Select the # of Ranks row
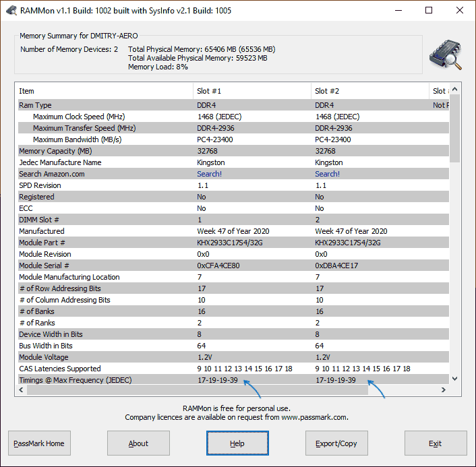Screen dimensions: 476x467 pyautogui.click(x=233, y=323)
